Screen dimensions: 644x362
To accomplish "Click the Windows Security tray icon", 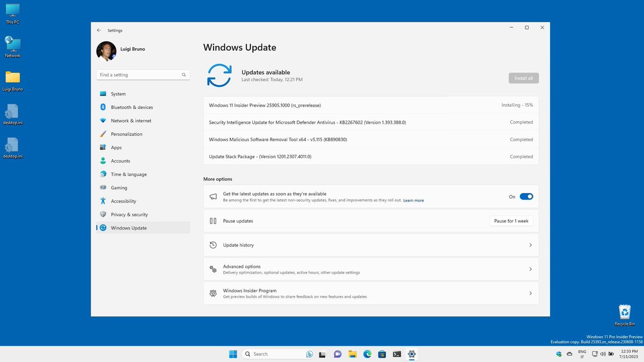I will coord(559,354).
